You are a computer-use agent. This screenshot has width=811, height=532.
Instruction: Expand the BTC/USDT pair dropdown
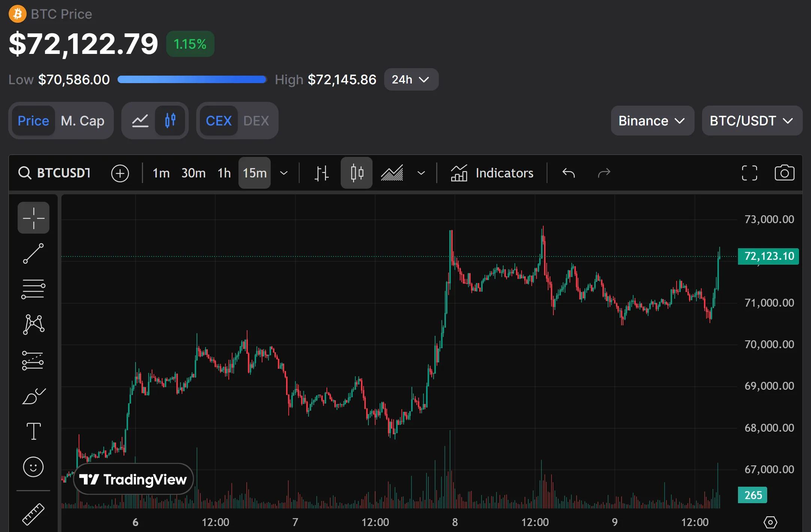coord(751,121)
